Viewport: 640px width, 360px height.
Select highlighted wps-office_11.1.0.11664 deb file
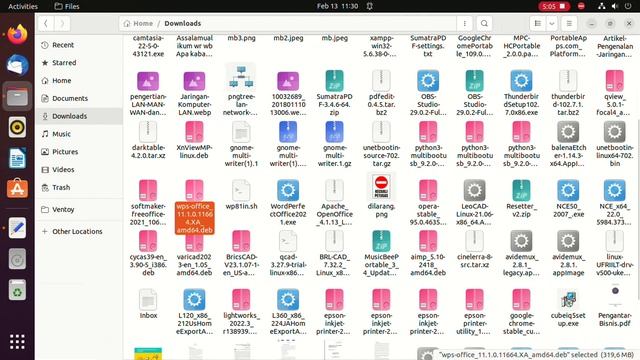pyautogui.click(x=194, y=207)
